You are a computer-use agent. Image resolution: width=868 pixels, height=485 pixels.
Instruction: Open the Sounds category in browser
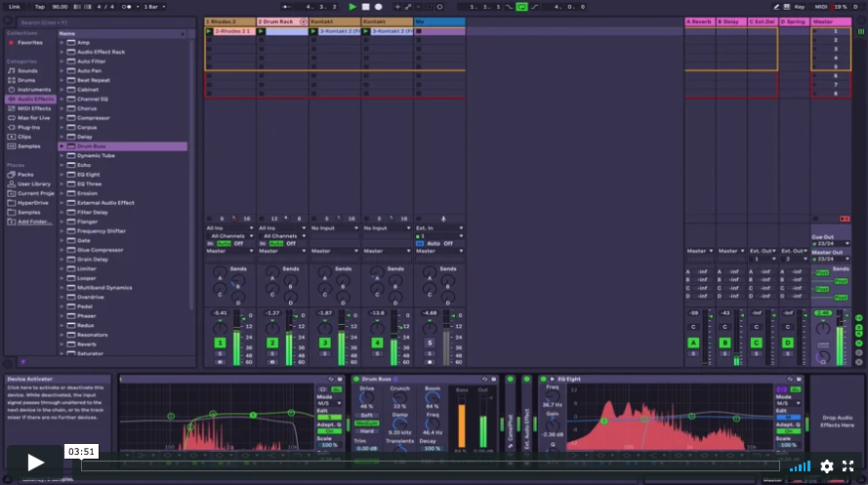tap(27, 71)
